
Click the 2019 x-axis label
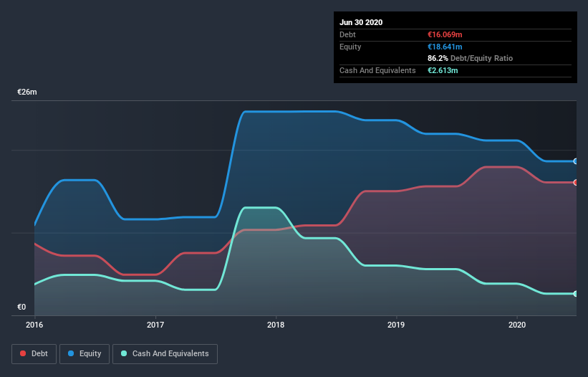point(396,325)
